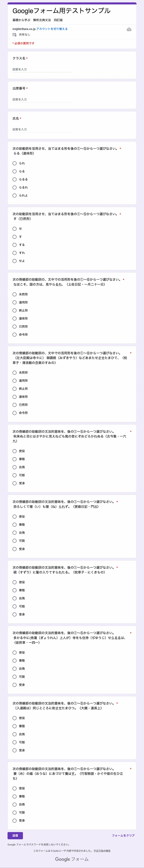Click the 送信 submit button
Viewport: 144px width, 868px height.
[15, 836]
